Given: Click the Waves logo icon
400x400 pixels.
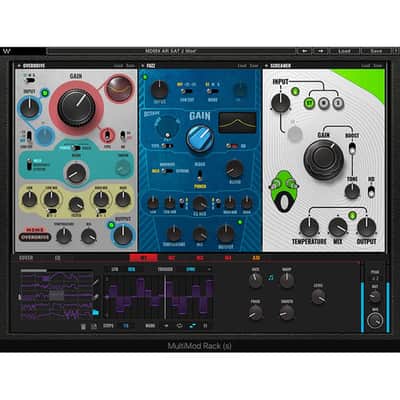Looking at the screenshot, I should point(7,51).
